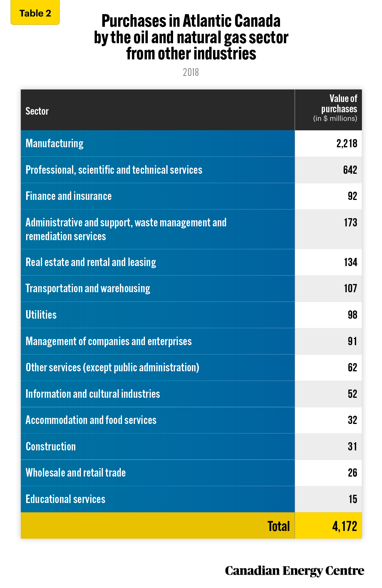This screenshot has height=588, width=382.
Task: Click the Finance and insurance row
Action: [x=191, y=196]
